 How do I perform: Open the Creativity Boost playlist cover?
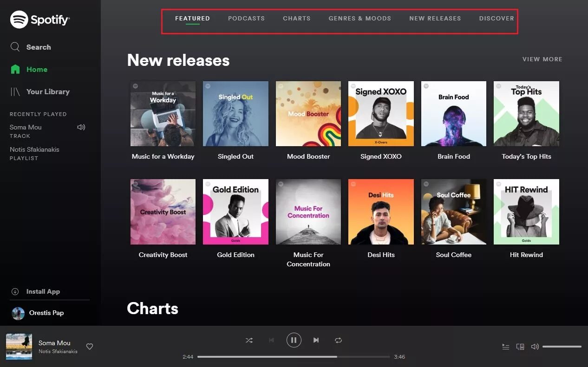point(163,212)
